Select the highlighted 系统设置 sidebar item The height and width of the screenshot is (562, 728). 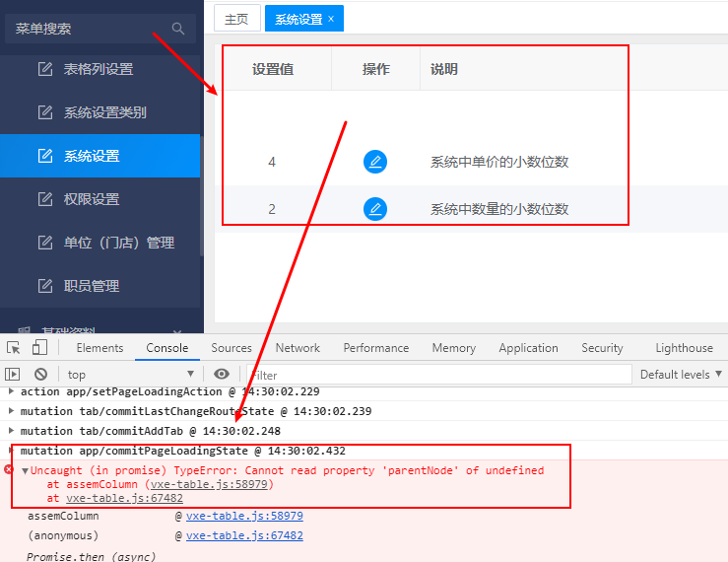click(99, 156)
